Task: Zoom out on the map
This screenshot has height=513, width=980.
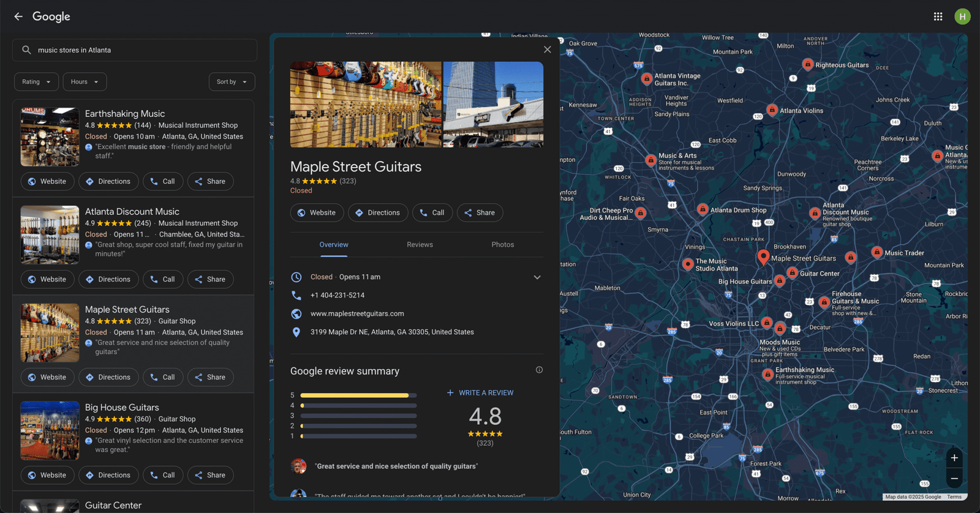Action: [x=954, y=478]
